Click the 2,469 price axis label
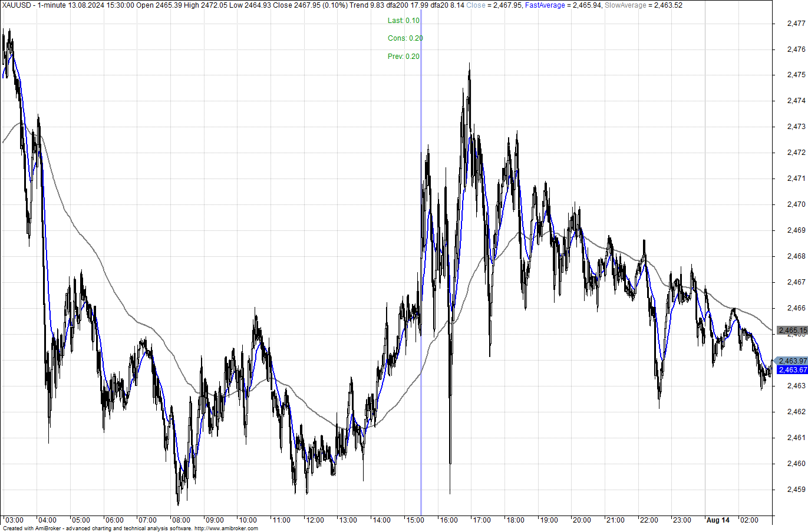808x532 pixels. click(x=796, y=230)
